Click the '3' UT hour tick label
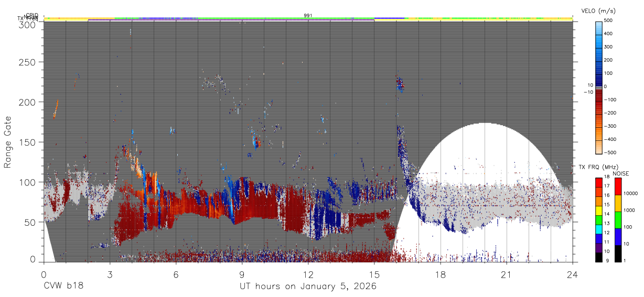The width and height of the screenshot is (644, 297). point(110,274)
